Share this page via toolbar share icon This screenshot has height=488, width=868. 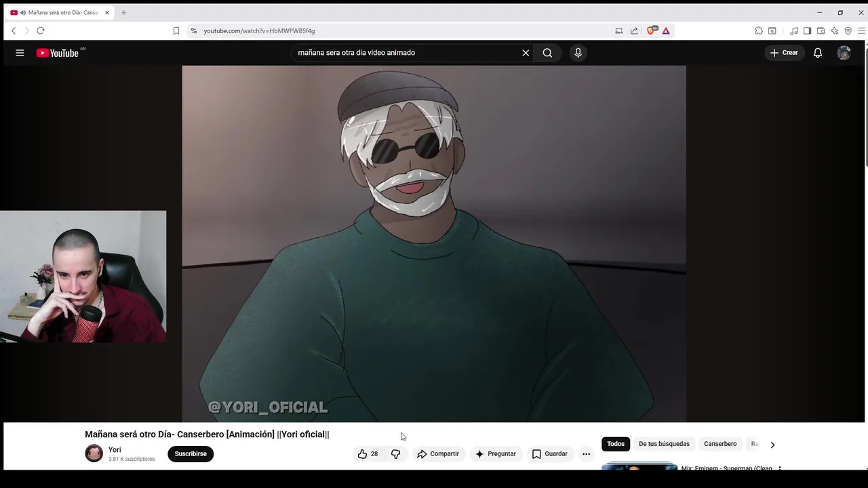[x=634, y=30]
